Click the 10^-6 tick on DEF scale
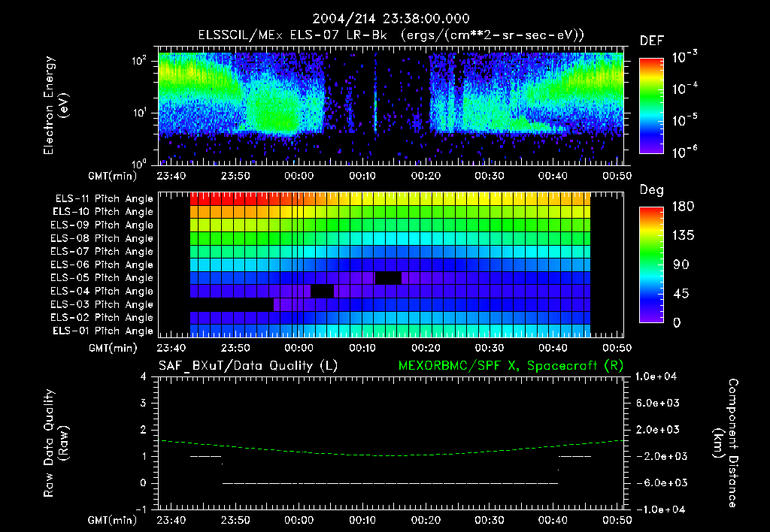The width and height of the screenshot is (770, 532). (x=684, y=152)
